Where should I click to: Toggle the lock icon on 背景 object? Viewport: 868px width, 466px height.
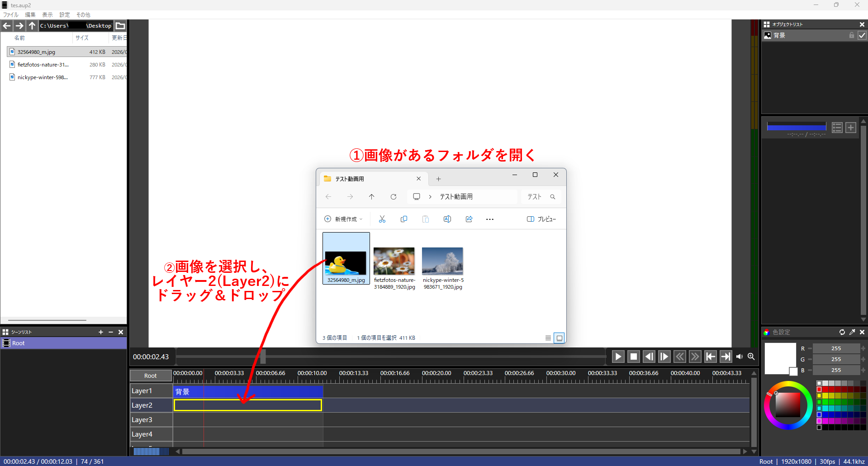click(x=852, y=35)
